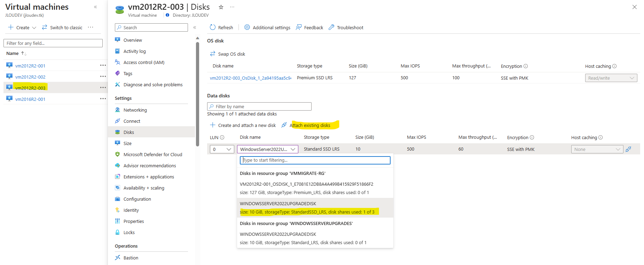Viewport: 644px width, 265px height.
Task: Click the LUN info icon
Action: click(222, 137)
